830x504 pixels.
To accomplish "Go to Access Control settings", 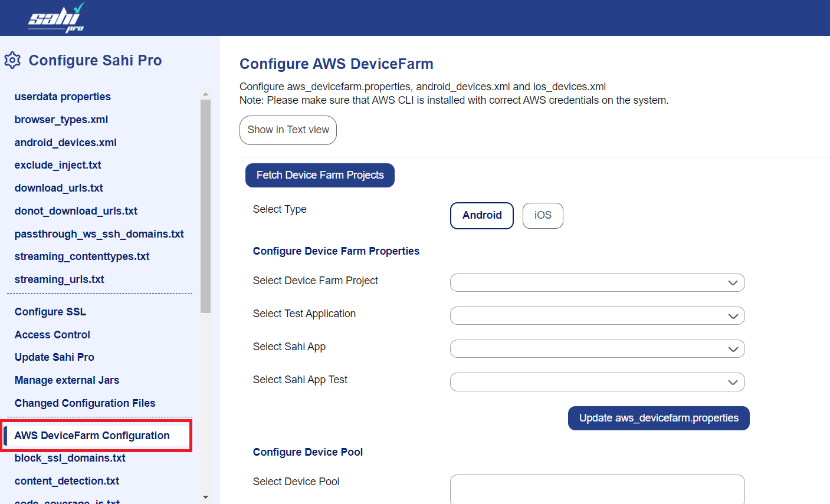I will tap(53, 335).
